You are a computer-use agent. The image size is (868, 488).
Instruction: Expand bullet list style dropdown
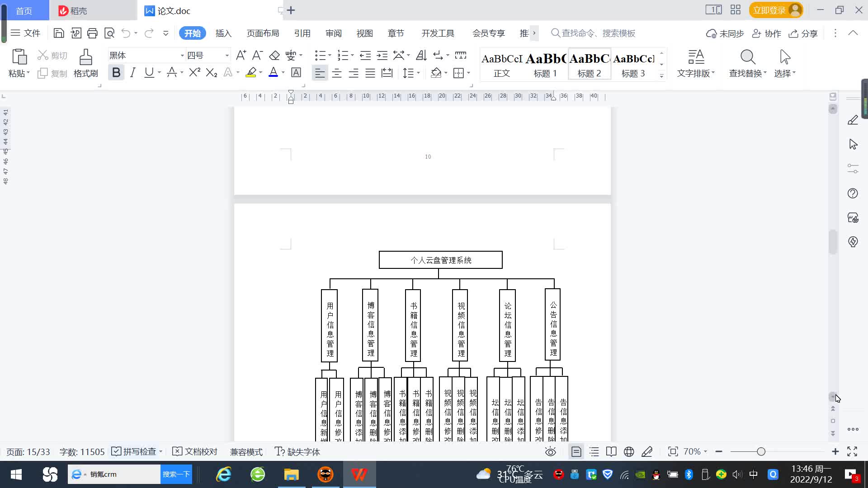[x=330, y=55]
